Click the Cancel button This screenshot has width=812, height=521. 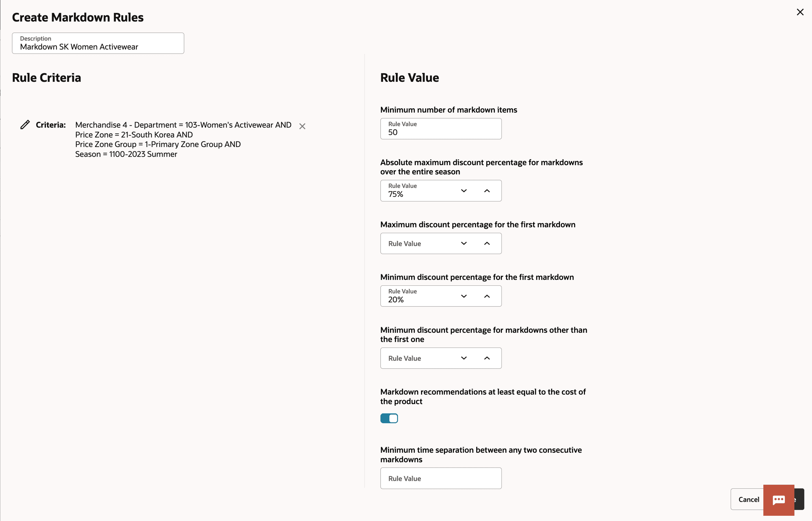point(749,500)
